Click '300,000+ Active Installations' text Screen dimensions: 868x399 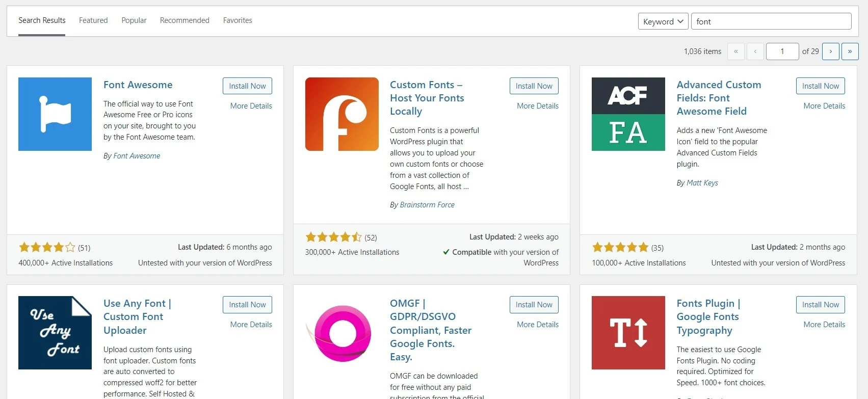(x=352, y=252)
